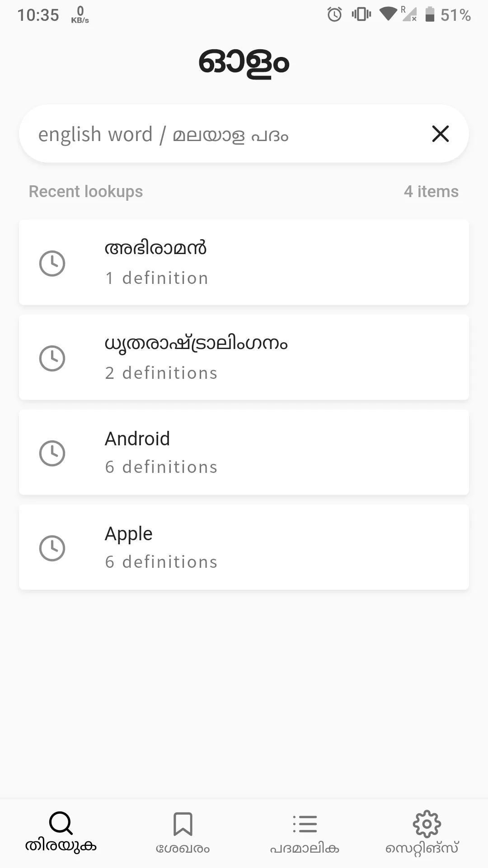488x868 pixels.
Task: Tap the battery indicator in status bar
Action: point(430,14)
